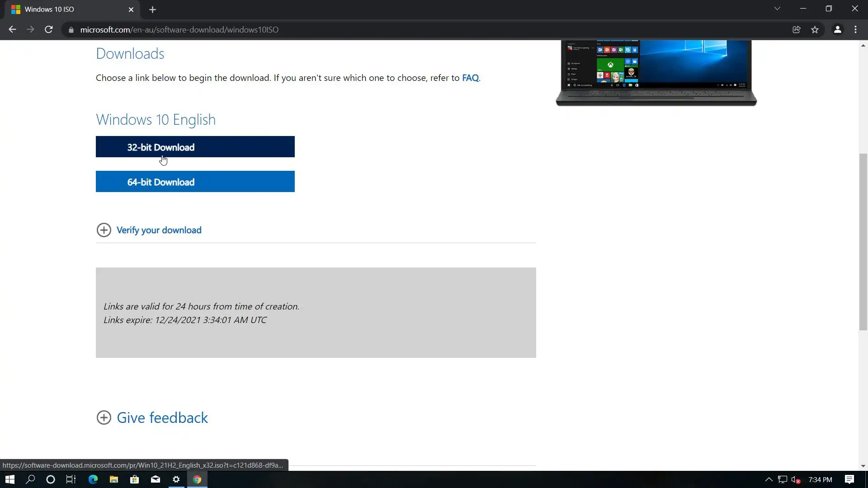868x488 pixels.
Task: Open a new browser tab
Action: point(152,9)
